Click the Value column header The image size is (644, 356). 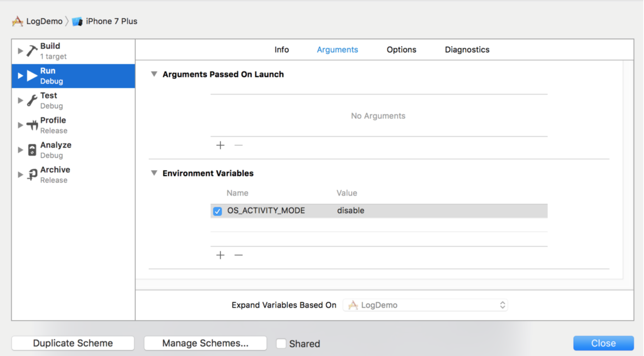(347, 193)
